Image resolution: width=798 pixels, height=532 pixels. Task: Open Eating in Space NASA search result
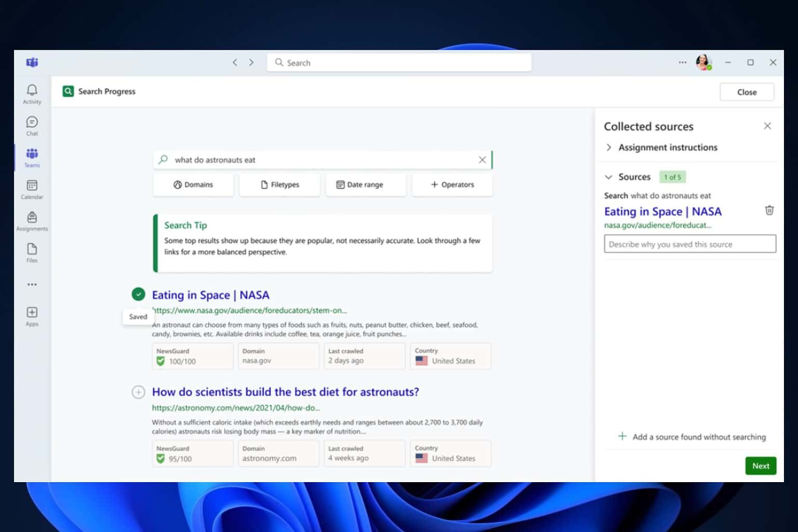coord(211,295)
